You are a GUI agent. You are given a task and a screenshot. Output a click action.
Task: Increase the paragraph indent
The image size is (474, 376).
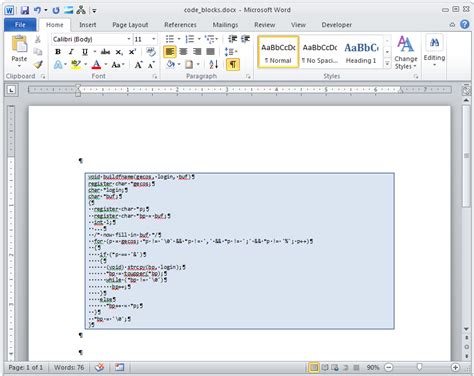click(x=246, y=39)
